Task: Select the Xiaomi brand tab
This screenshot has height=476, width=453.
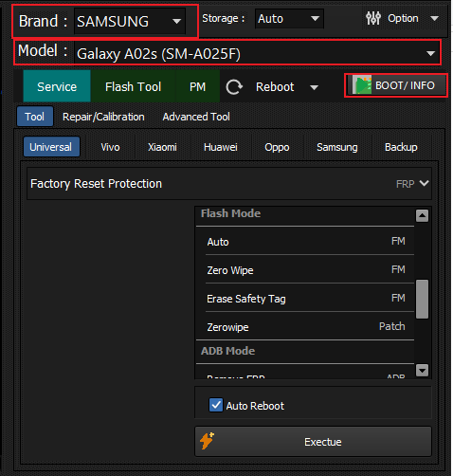Action: pyautogui.click(x=162, y=147)
